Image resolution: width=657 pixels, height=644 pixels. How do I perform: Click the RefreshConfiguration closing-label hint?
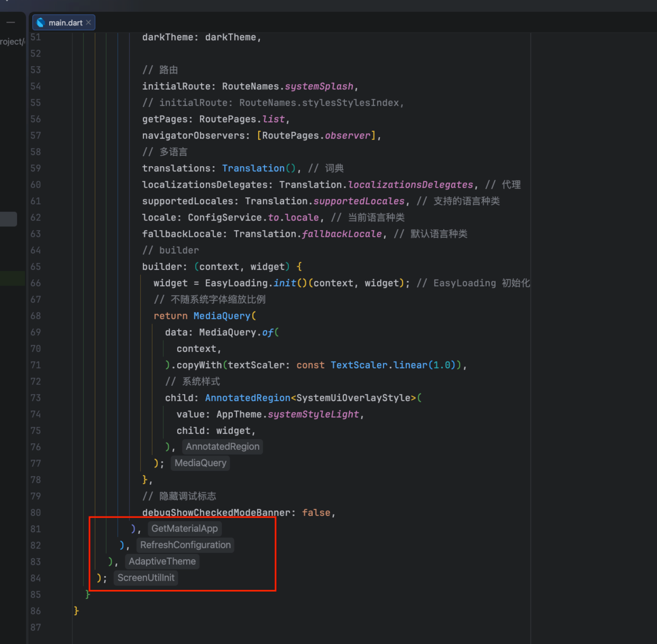(185, 545)
